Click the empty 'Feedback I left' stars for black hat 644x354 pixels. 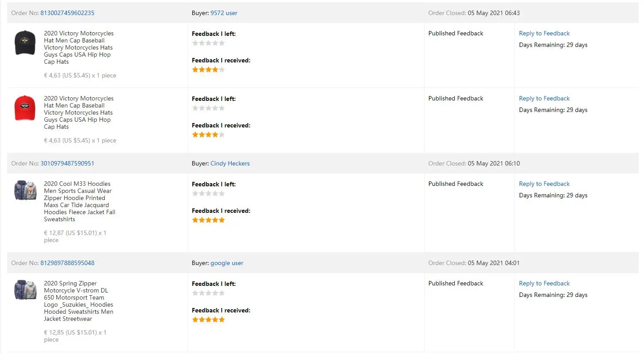[208, 43]
